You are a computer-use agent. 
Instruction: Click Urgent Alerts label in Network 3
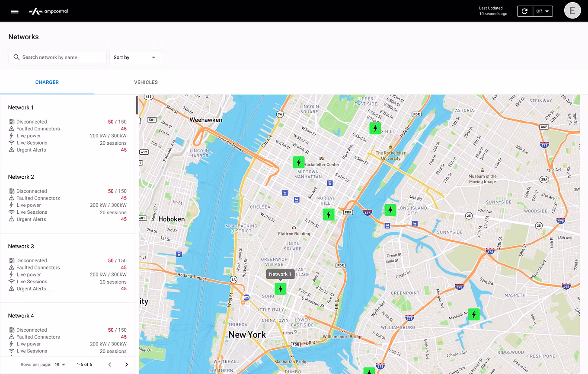coord(31,288)
